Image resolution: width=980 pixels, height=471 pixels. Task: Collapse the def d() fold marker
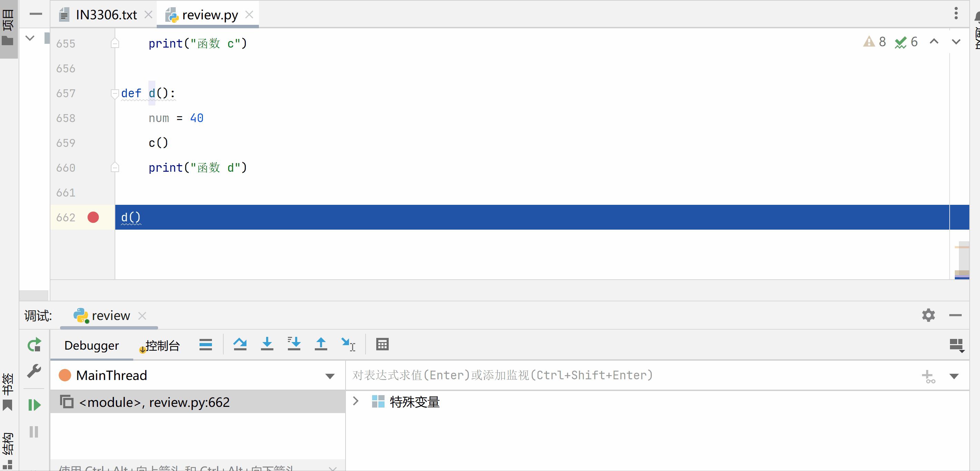point(115,93)
